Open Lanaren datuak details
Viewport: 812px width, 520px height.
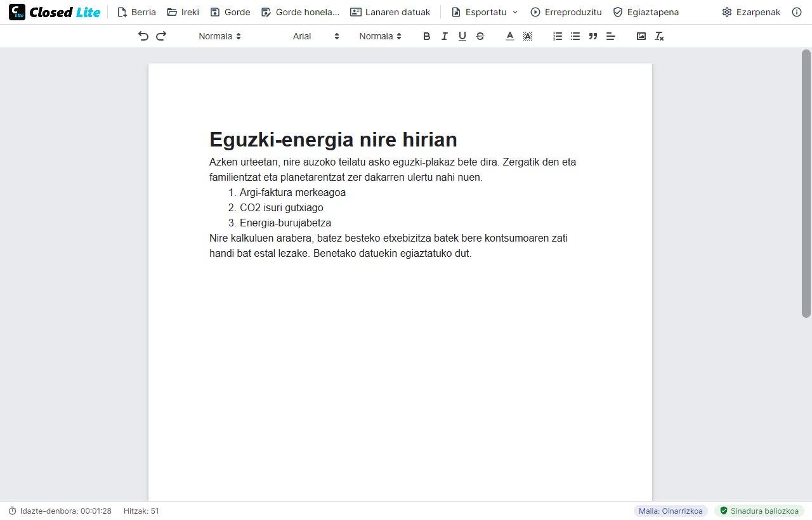[x=390, y=12]
